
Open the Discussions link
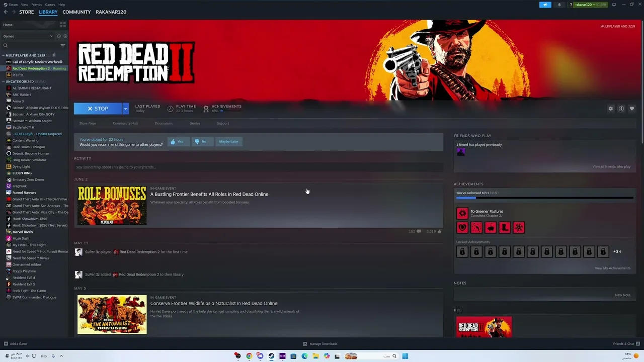click(x=164, y=123)
